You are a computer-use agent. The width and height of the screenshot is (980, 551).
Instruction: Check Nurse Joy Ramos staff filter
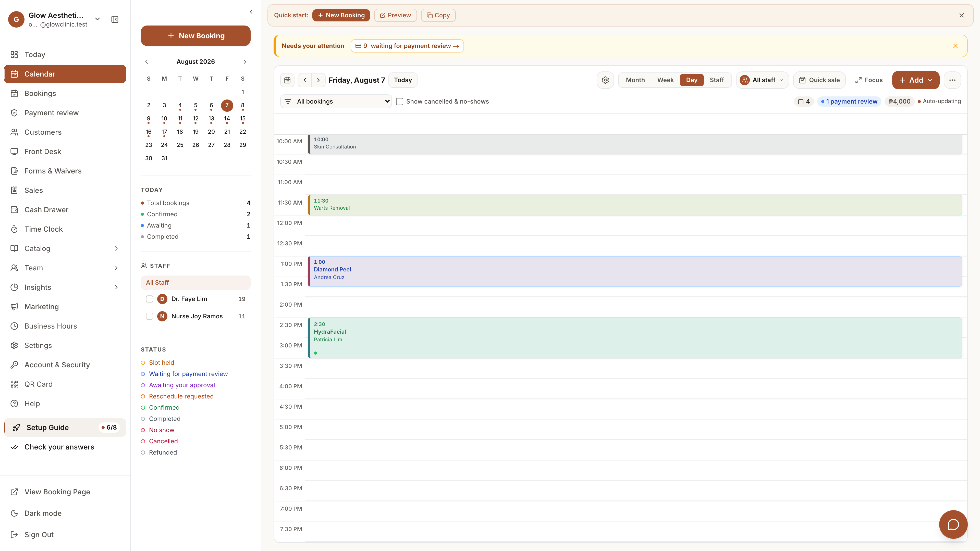tap(150, 316)
